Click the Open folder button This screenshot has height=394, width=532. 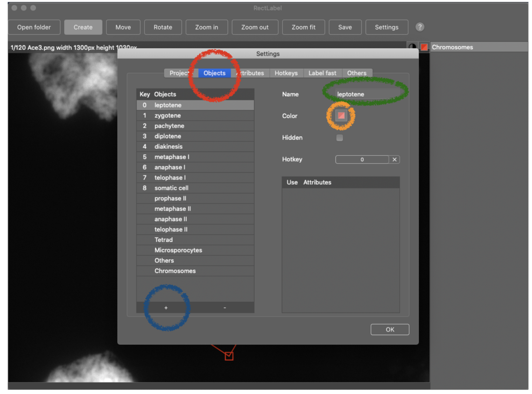(x=34, y=27)
